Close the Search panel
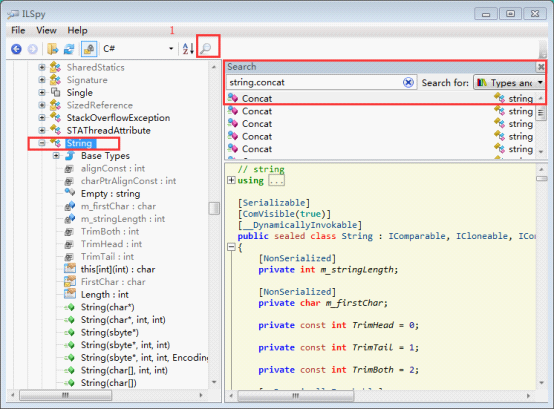Screen dimensions: 554x409 click(541, 67)
